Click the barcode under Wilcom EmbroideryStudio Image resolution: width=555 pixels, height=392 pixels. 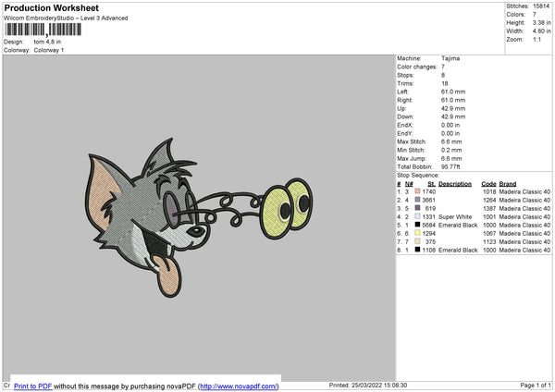point(43,30)
